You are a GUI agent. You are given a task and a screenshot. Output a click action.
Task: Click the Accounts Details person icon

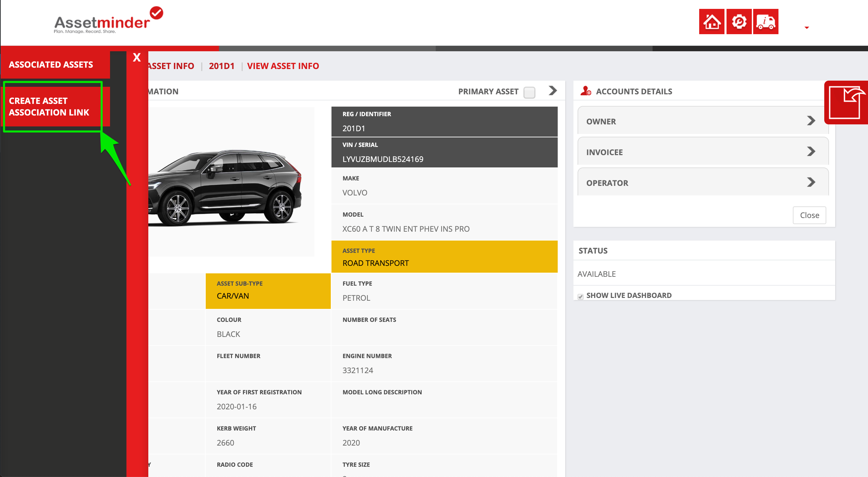tap(586, 91)
